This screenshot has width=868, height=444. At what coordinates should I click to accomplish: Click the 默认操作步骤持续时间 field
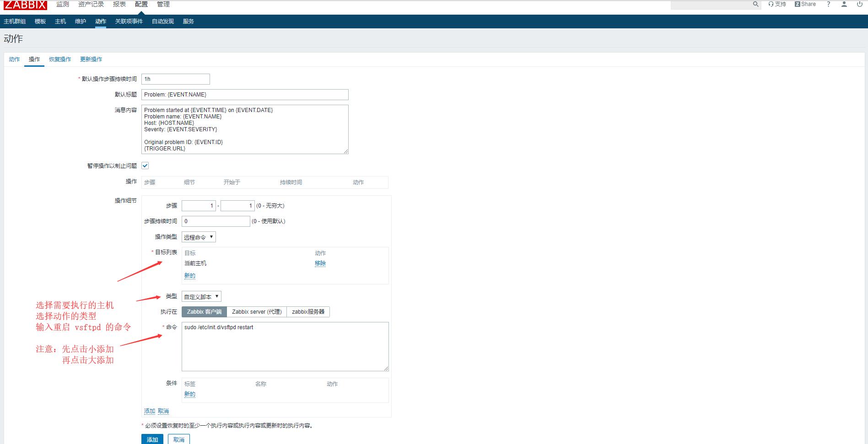(176, 79)
